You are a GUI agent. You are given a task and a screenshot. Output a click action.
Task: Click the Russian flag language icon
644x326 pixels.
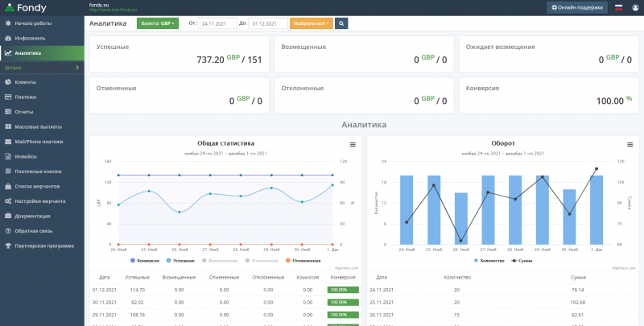[x=619, y=7]
